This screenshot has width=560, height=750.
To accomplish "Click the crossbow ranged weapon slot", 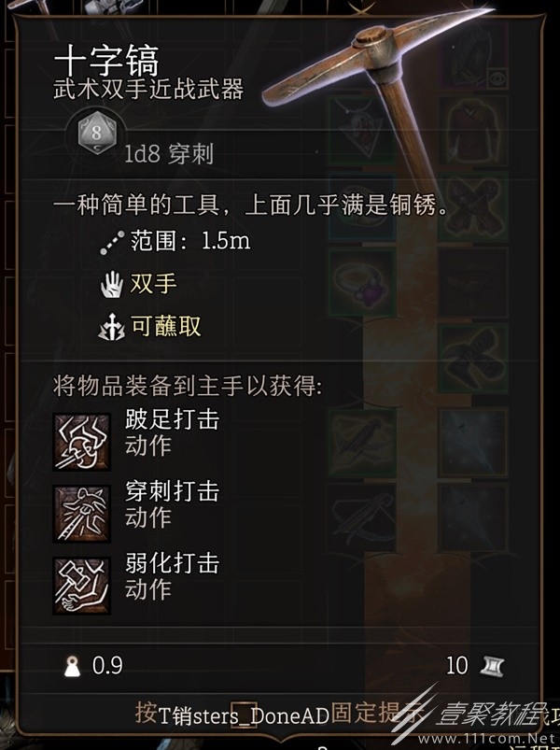I will [363, 517].
